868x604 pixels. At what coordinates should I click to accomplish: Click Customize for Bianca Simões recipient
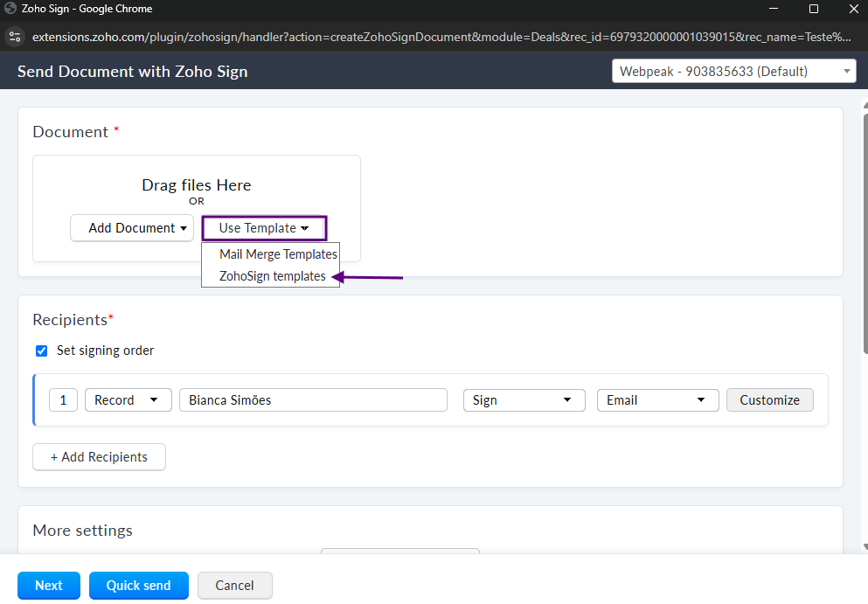(769, 400)
